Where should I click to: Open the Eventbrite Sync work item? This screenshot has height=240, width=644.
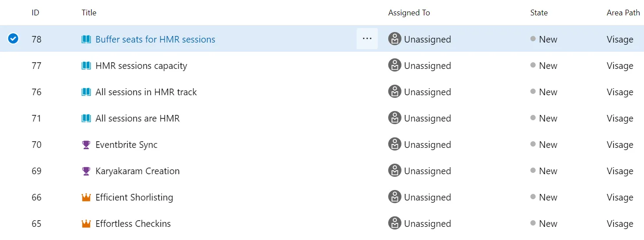[x=126, y=145]
